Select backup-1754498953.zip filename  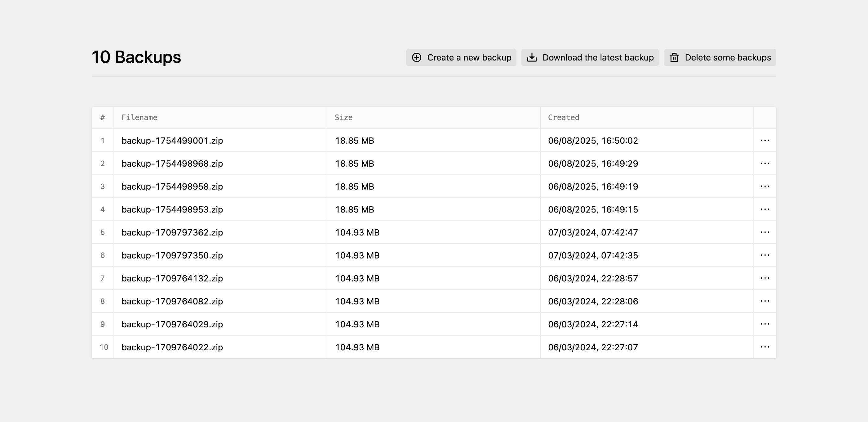172,209
